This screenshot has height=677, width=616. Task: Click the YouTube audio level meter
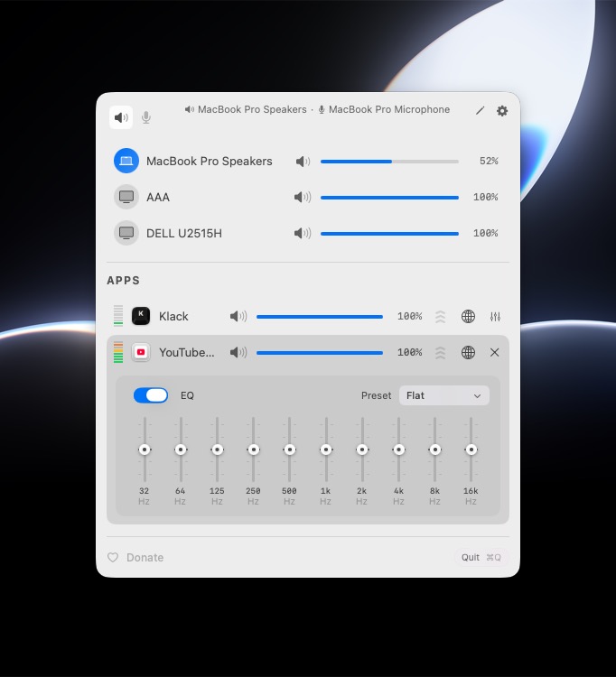tap(118, 352)
